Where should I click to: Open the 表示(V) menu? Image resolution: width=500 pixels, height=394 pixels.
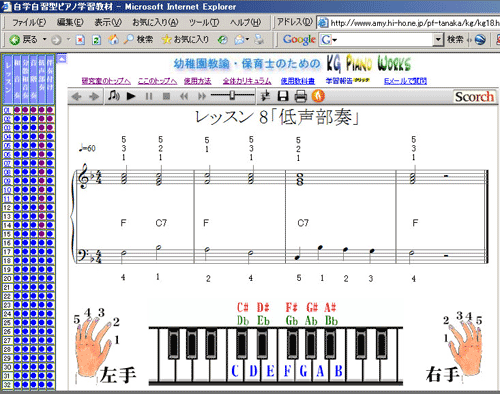pos(108,23)
